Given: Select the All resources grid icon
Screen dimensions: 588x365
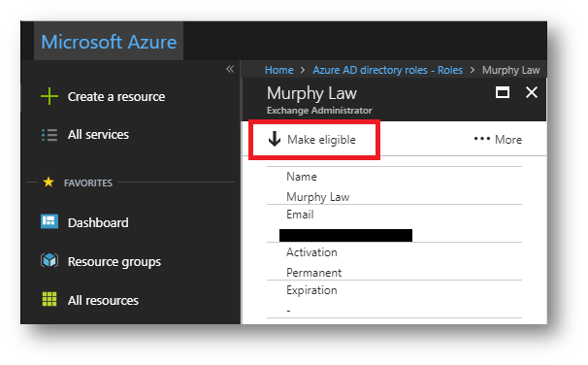Looking at the screenshot, I should tap(49, 299).
